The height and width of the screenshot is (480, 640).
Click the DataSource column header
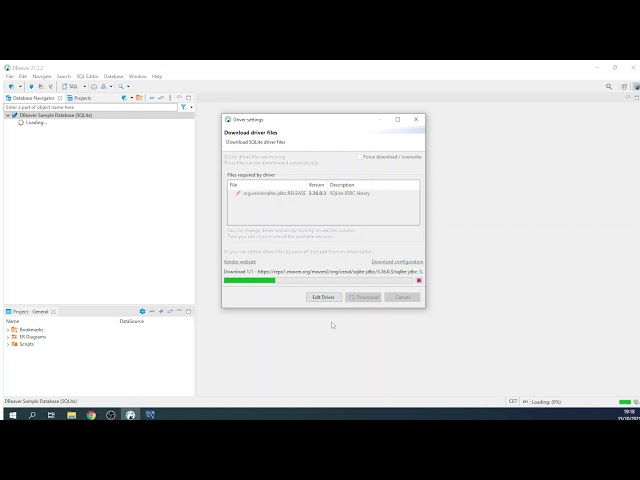(x=131, y=322)
